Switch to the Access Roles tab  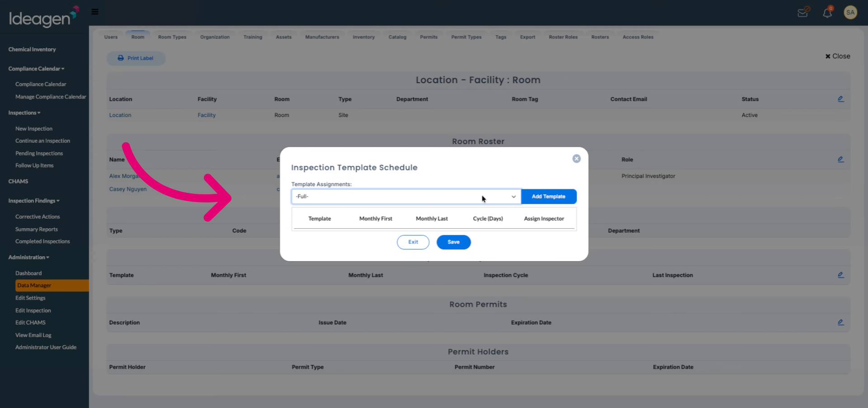638,37
